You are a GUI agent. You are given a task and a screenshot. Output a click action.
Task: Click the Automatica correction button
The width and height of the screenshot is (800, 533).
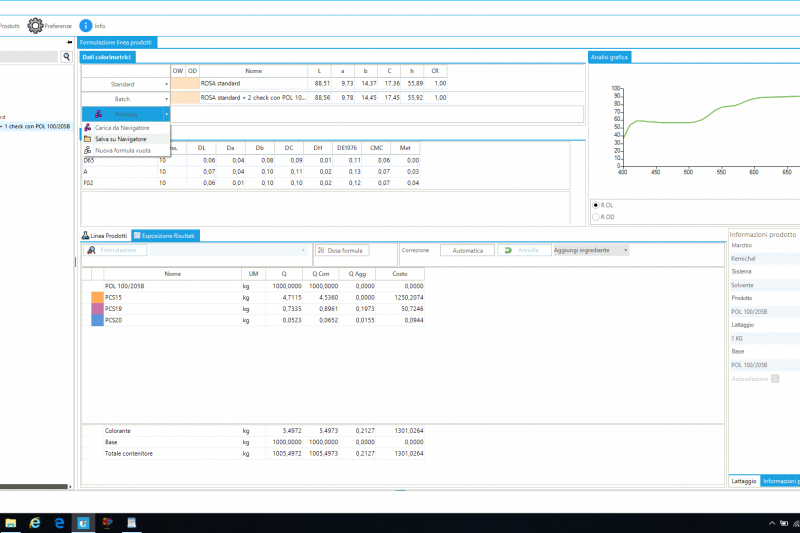coord(467,250)
